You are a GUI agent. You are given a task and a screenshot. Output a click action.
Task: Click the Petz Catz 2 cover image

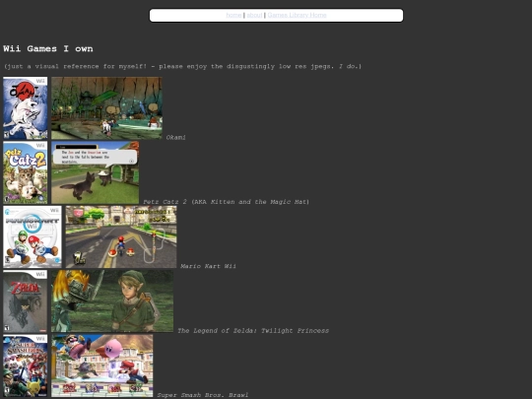click(26, 172)
